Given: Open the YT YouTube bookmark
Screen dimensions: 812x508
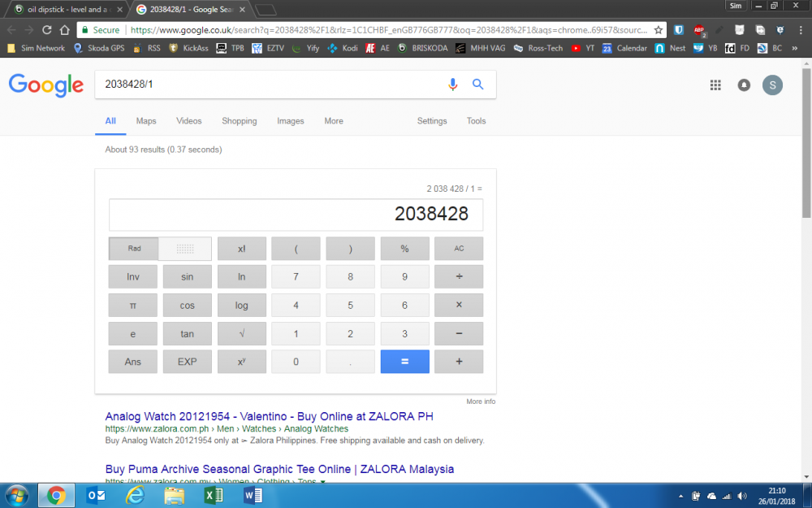Looking at the screenshot, I should 582,48.
